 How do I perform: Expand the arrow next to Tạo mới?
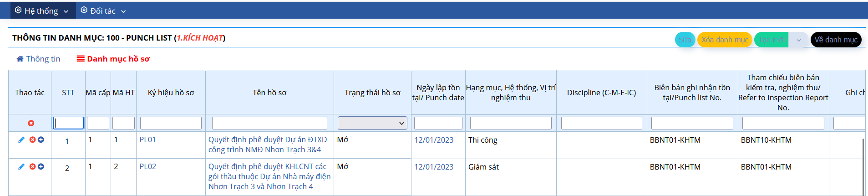798,40
